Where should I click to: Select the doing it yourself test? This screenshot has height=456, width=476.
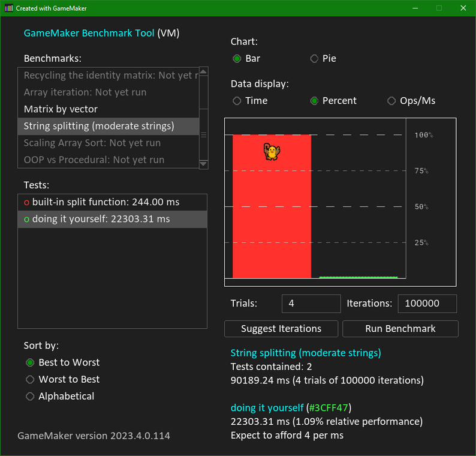tap(112, 220)
